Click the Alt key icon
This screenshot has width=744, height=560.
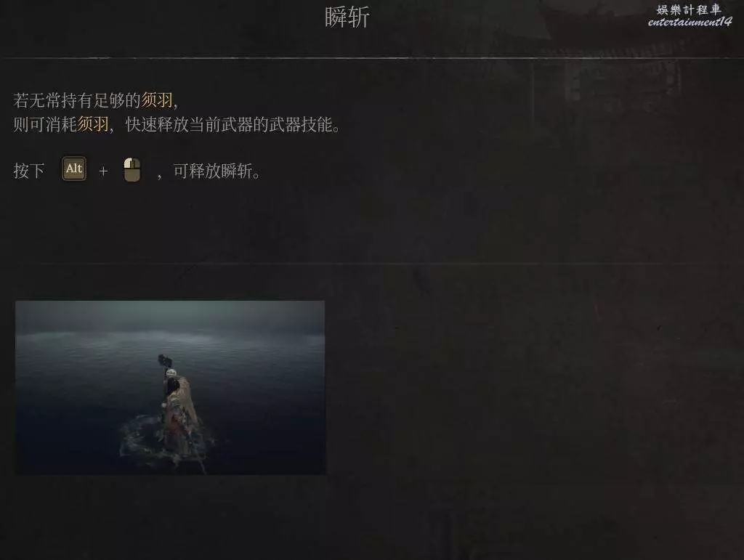pos(74,169)
